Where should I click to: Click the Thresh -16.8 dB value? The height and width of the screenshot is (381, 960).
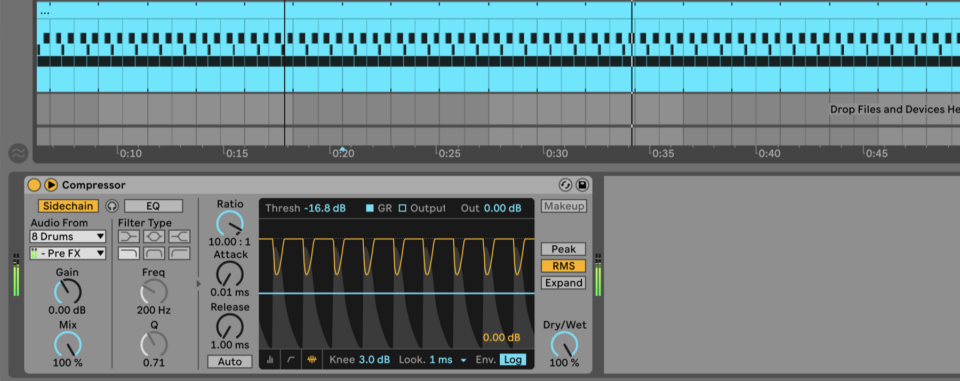click(x=324, y=208)
